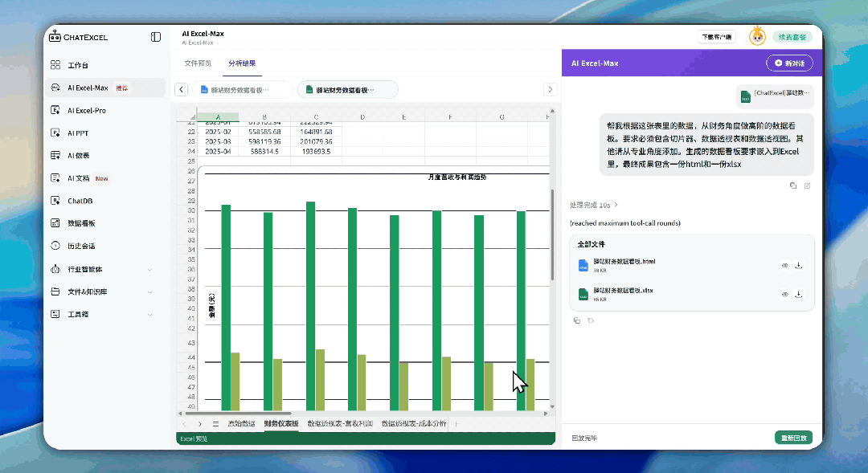868x473 pixels.
Task: Click the 工具箱 icon
Action: click(x=55, y=314)
